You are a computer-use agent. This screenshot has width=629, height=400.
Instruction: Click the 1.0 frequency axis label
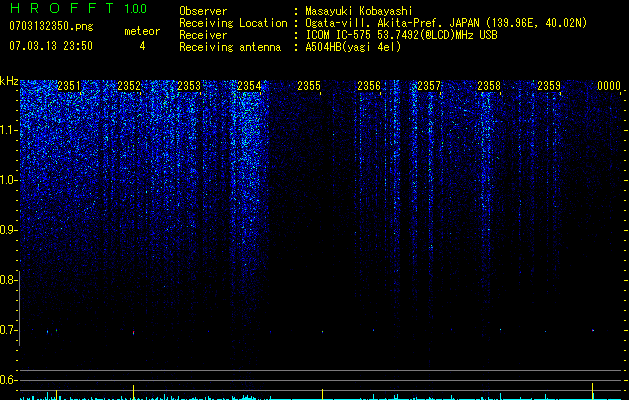(x=8, y=180)
